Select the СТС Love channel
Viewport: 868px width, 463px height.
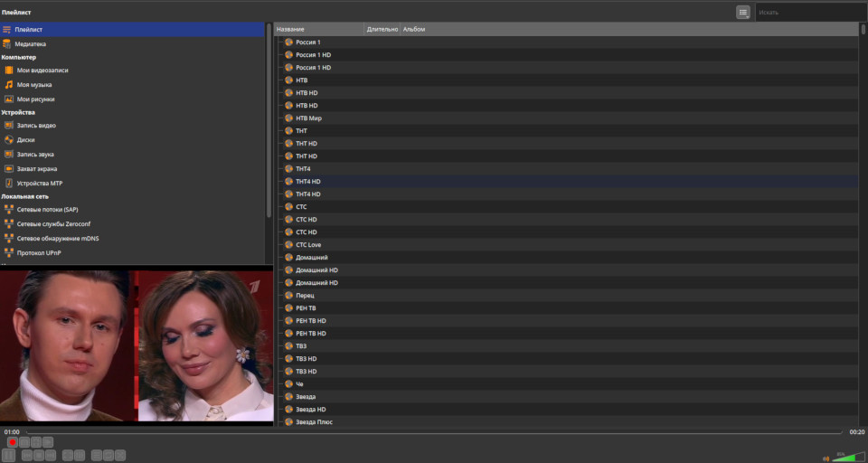click(308, 245)
